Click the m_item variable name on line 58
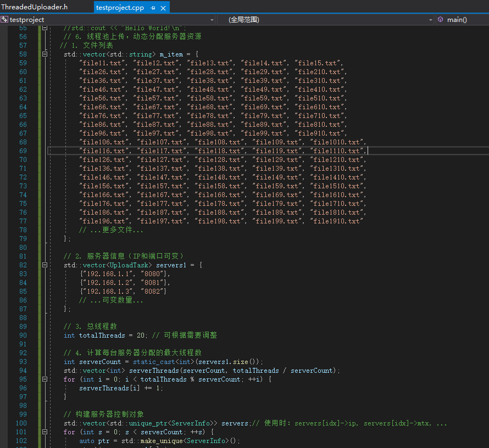Screen dimensions: 489x448 171,54
